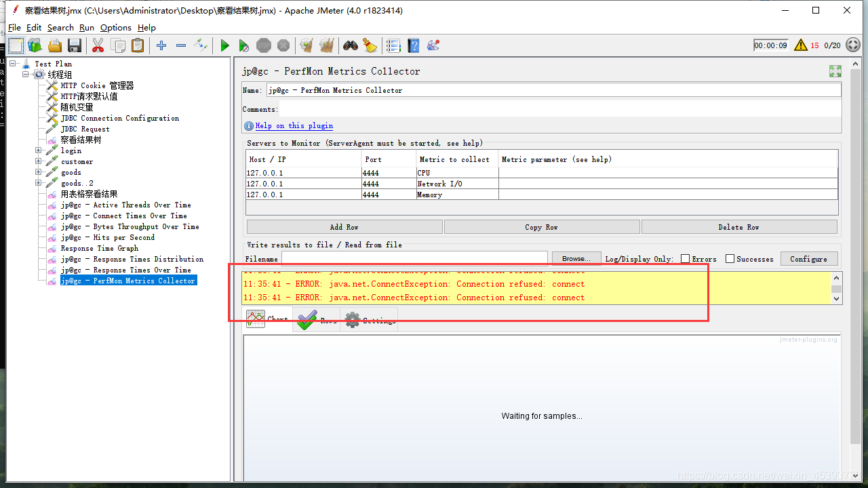Viewport: 868px width, 488px height.
Task: Click the Network I/O metric cell
Action: pos(457,184)
